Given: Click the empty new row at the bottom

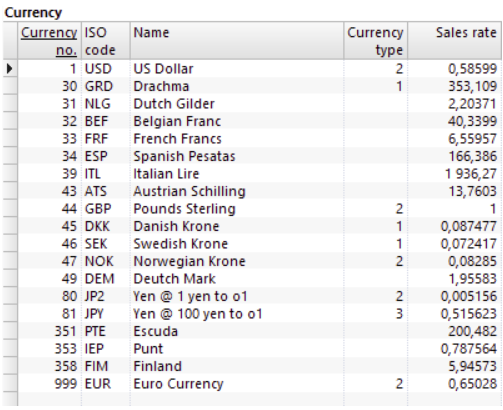Looking at the screenshot, I should pyautogui.click(x=252, y=399).
